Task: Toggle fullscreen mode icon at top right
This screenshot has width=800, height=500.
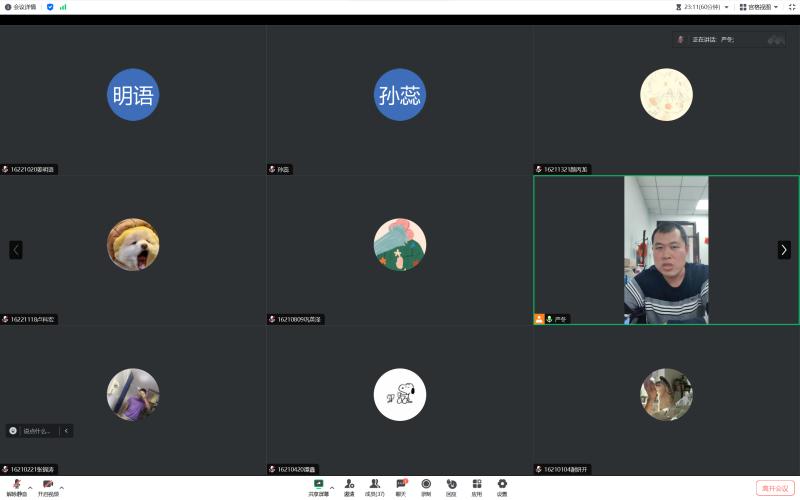Action: (x=791, y=7)
